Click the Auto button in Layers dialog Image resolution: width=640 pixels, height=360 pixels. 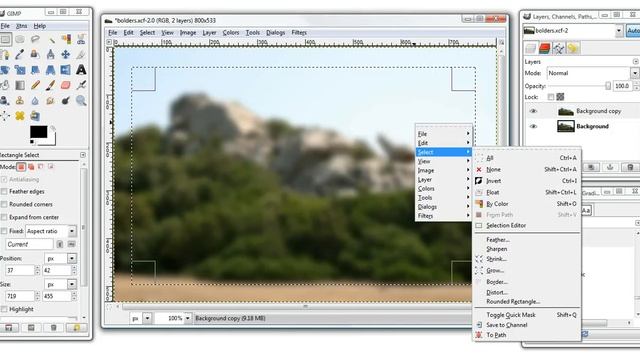tap(633, 31)
